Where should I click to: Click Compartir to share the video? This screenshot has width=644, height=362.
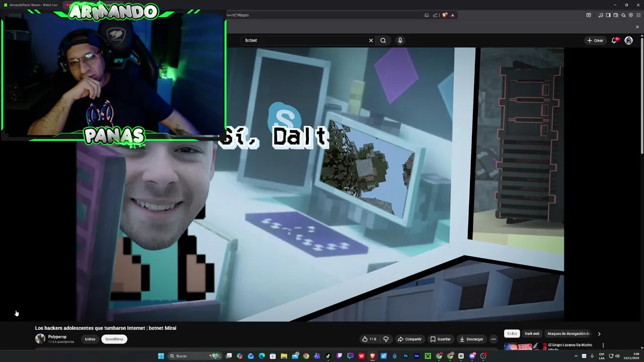[410, 339]
